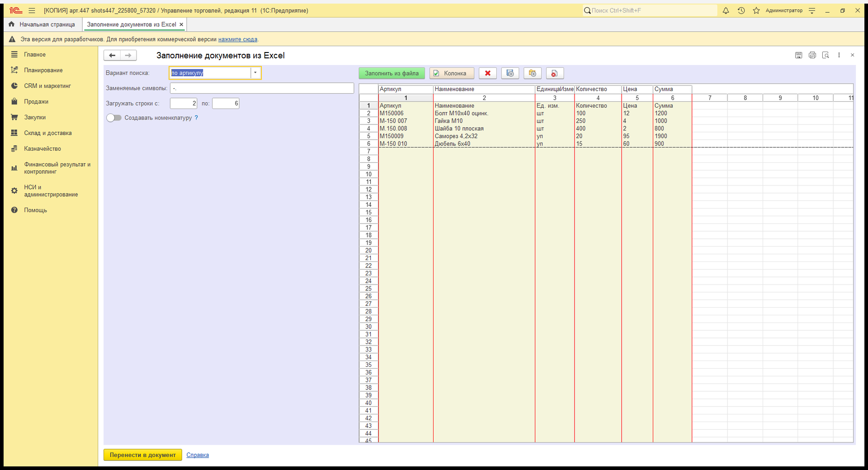This screenshot has height=470, width=868.
Task: Click the save form icon at top right
Action: coord(799,55)
